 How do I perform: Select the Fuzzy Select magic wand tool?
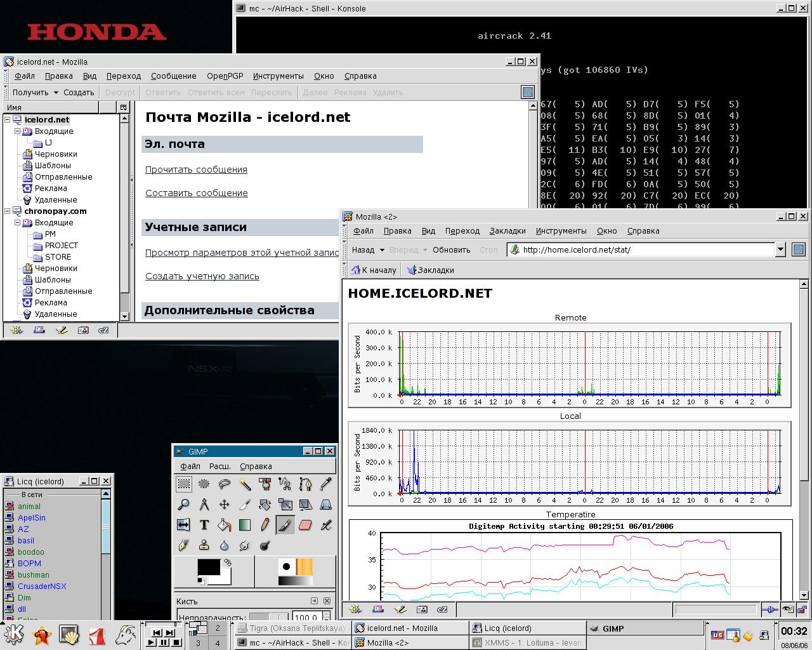click(x=244, y=484)
